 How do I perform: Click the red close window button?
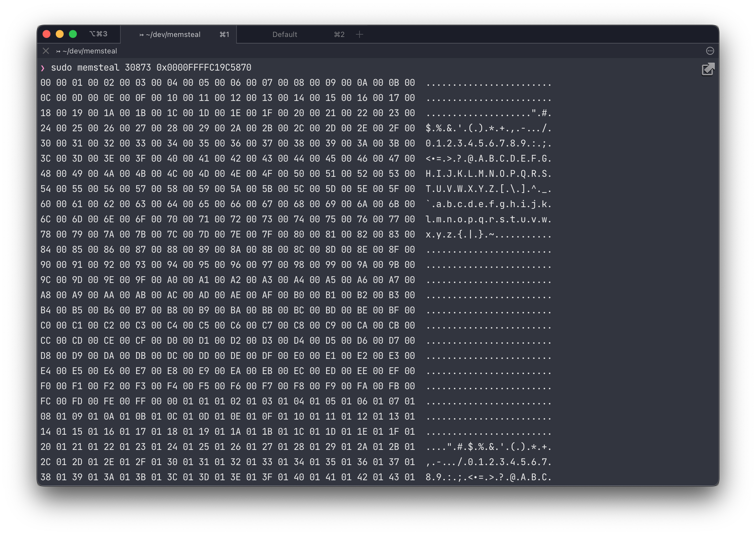click(47, 34)
